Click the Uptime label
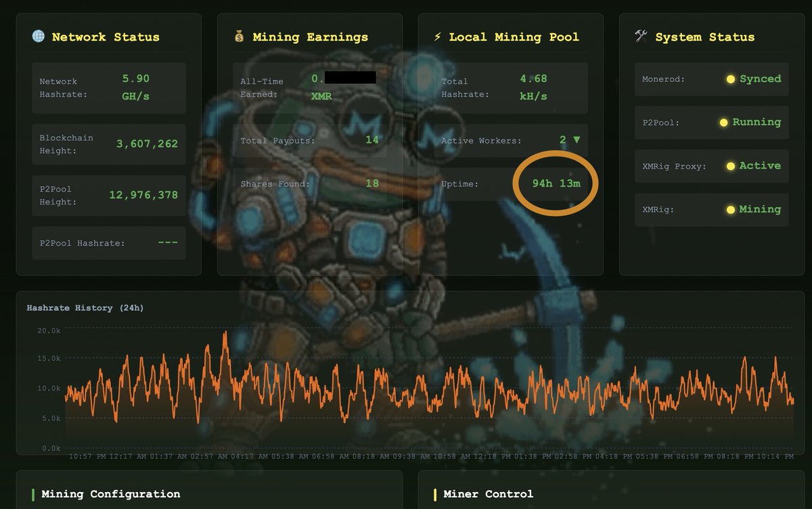The image size is (812, 509). pyautogui.click(x=459, y=184)
